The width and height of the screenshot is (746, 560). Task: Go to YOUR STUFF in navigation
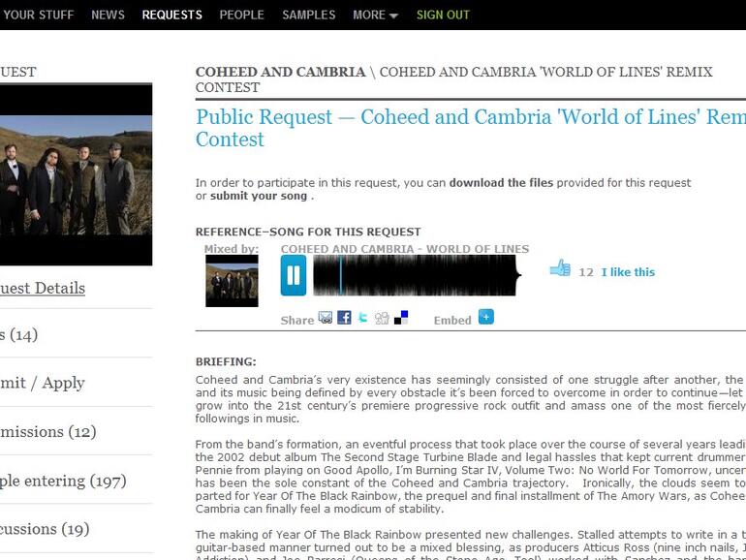coord(38,15)
